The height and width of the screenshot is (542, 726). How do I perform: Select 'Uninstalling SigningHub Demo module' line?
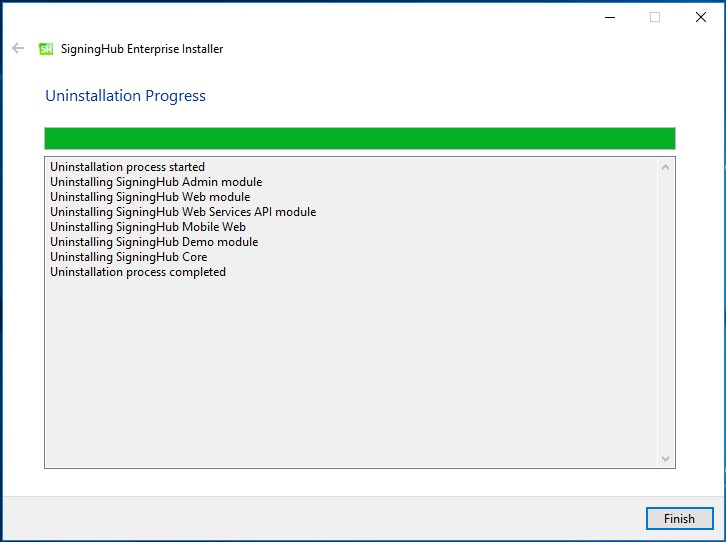154,242
